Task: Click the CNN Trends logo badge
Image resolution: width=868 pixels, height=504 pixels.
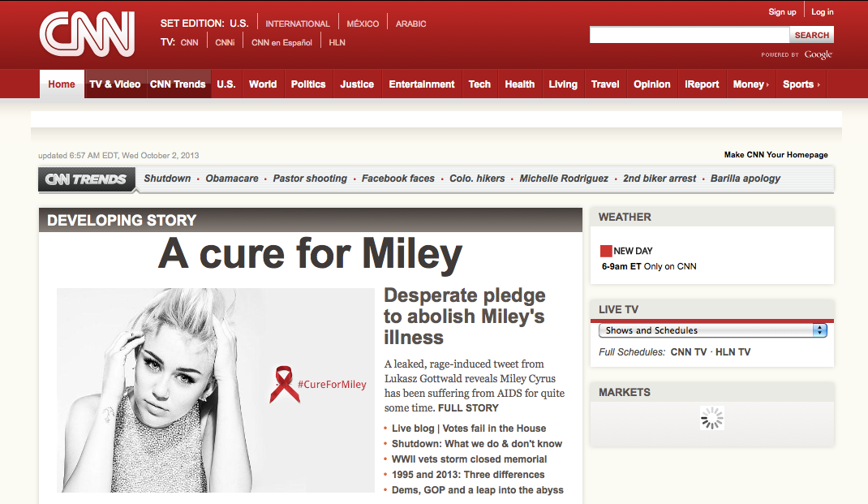Action: [86, 179]
